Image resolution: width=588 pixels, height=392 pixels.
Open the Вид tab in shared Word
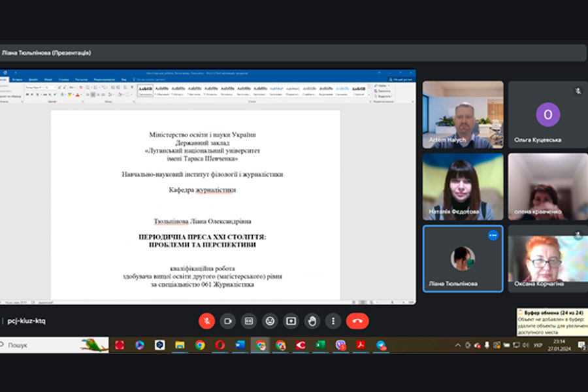(123, 80)
